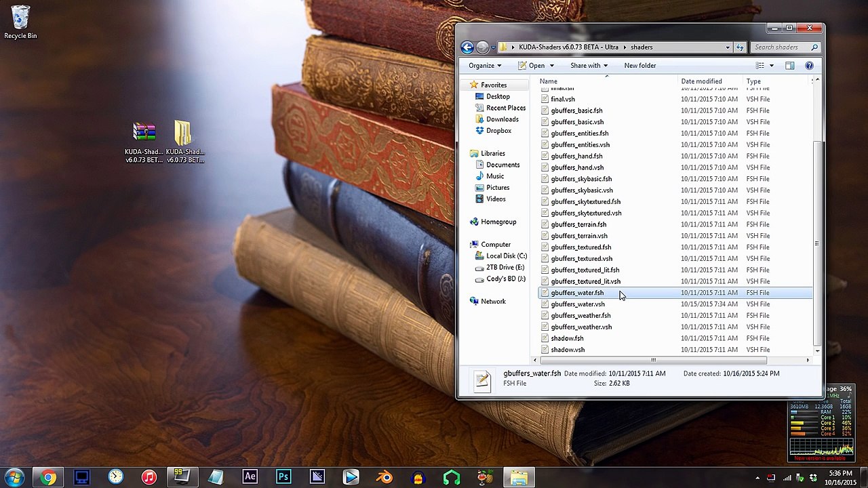Image resolution: width=868 pixels, height=488 pixels.
Task: Click the Explorer Forward arrow button
Action: coord(482,47)
